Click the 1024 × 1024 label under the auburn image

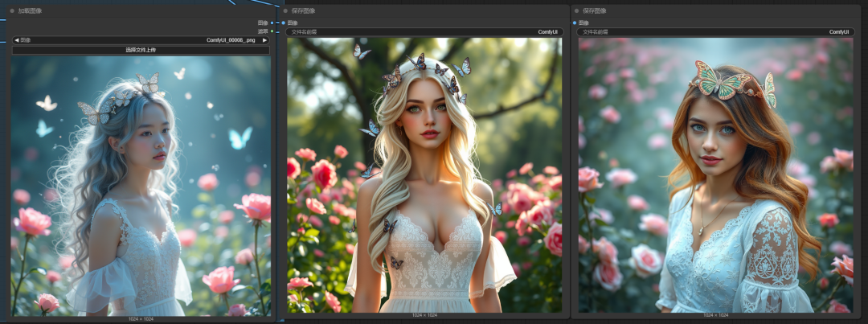pos(716,315)
